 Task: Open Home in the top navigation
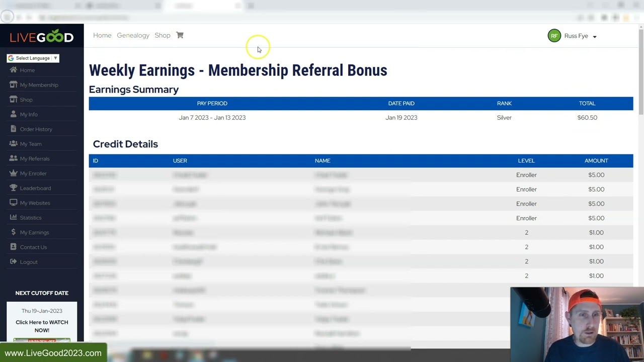tap(102, 35)
